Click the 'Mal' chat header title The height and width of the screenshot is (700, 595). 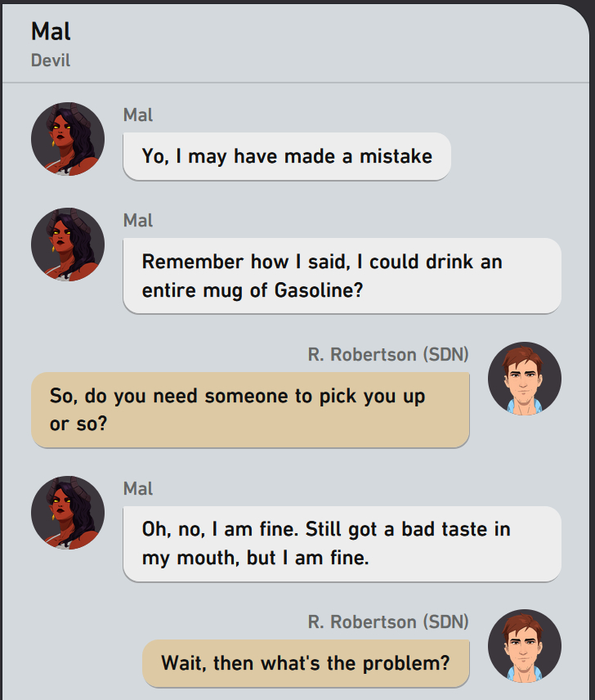tap(51, 32)
